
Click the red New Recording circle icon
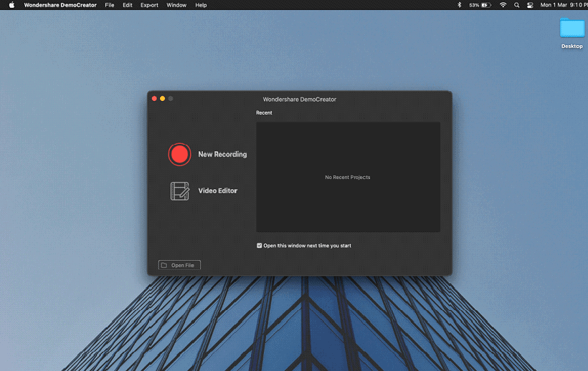coord(179,154)
